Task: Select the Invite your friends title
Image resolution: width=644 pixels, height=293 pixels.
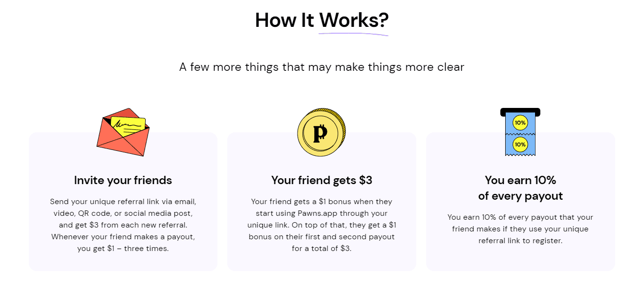Action: click(123, 180)
